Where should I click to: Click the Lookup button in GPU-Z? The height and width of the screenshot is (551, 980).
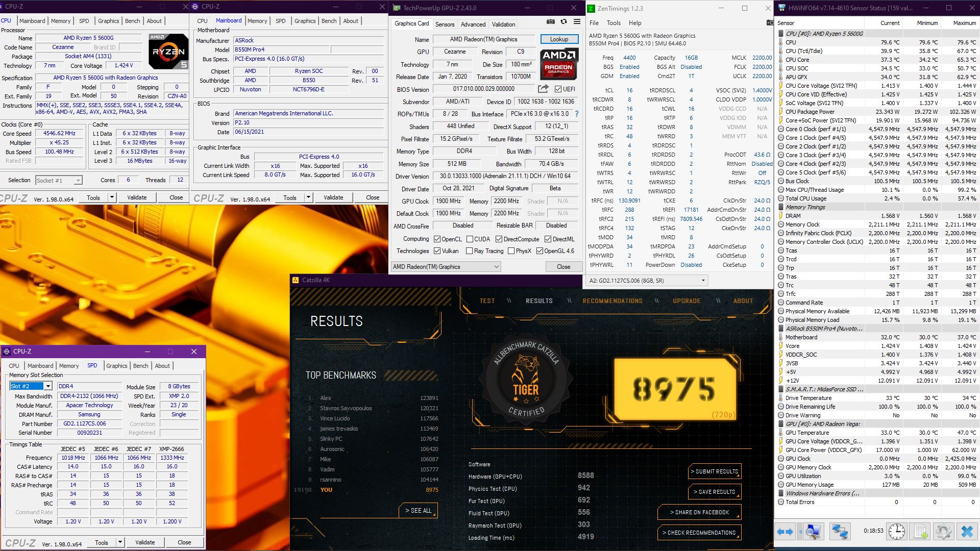pyautogui.click(x=559, y=39)
